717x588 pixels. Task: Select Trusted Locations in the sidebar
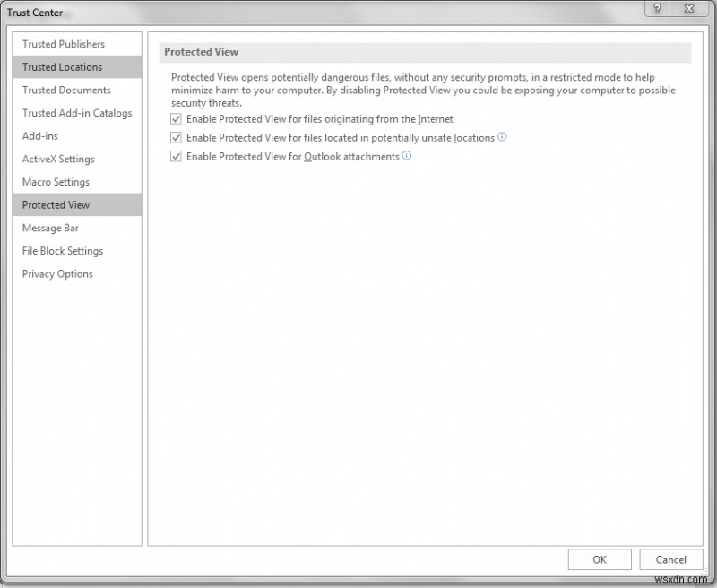pyautogui.click(x=77, y=66)
